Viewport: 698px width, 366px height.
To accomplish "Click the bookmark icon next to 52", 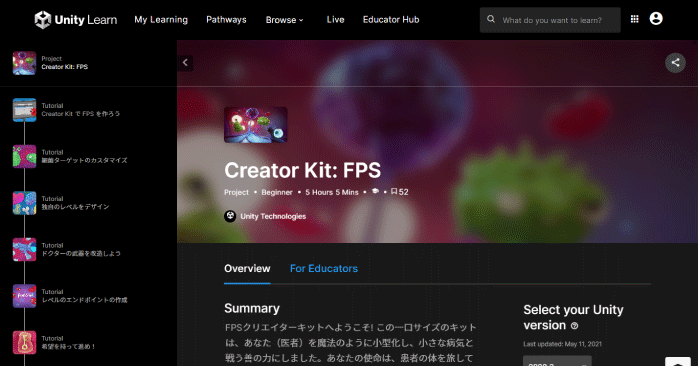I will coord(394,191).
